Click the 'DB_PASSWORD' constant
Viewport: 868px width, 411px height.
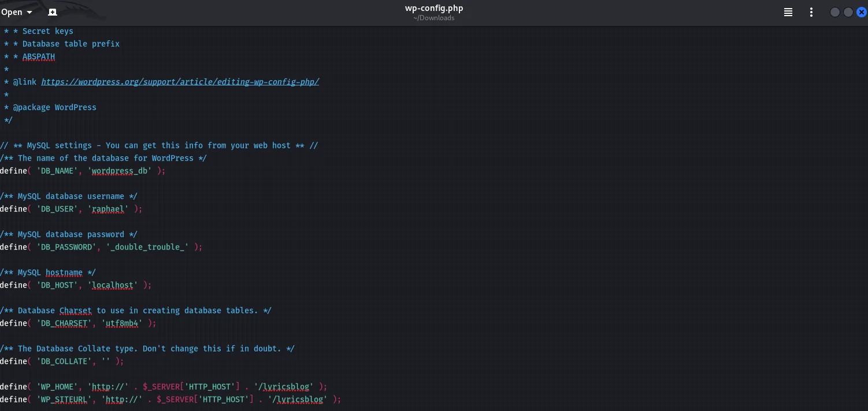[66, 247]
